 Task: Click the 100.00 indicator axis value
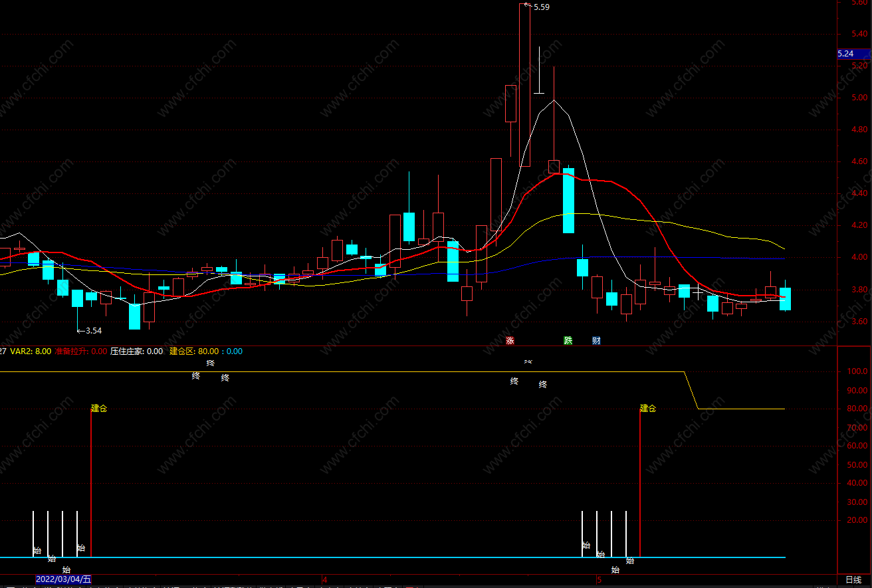click(857, 371)
